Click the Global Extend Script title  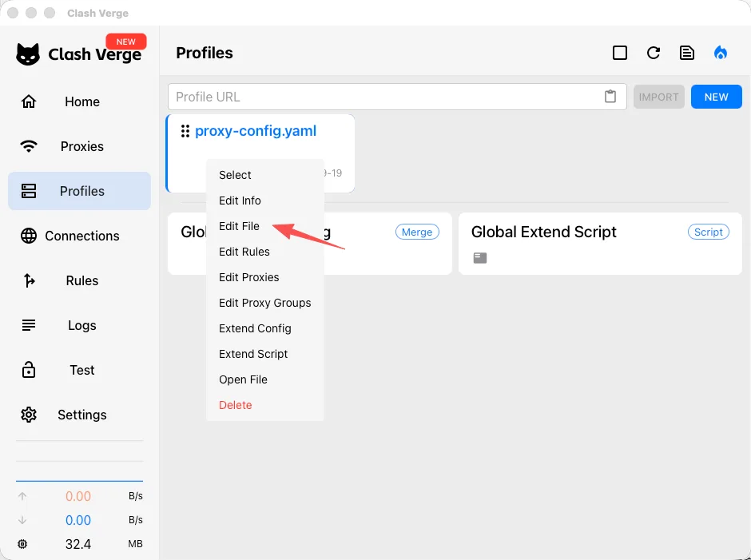point(543,232)
